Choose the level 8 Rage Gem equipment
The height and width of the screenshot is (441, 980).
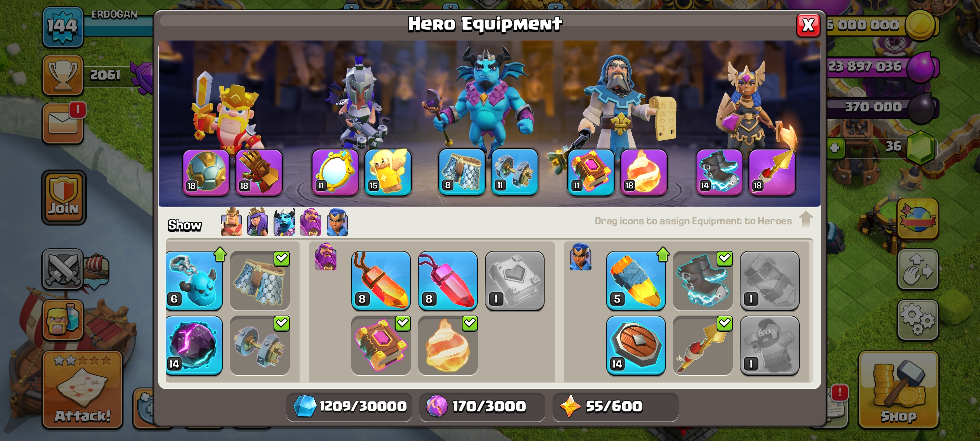[x=381, y=281]
